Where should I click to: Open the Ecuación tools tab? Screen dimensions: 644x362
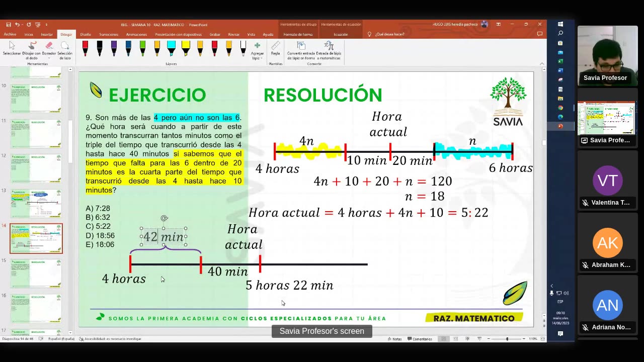tap(341, 34)
